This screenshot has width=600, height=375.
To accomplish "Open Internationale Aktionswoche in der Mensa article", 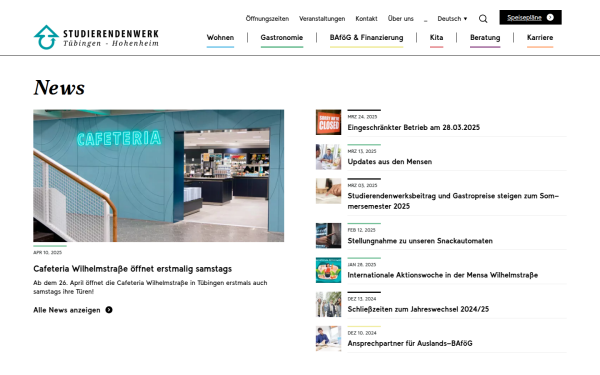I will [x=443, y=275].
